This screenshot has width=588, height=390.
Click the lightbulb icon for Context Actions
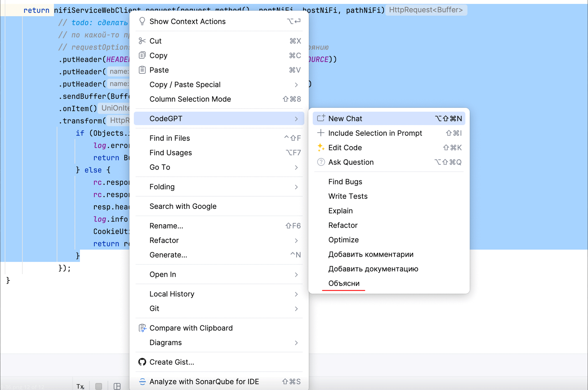(x=142, y=21)
